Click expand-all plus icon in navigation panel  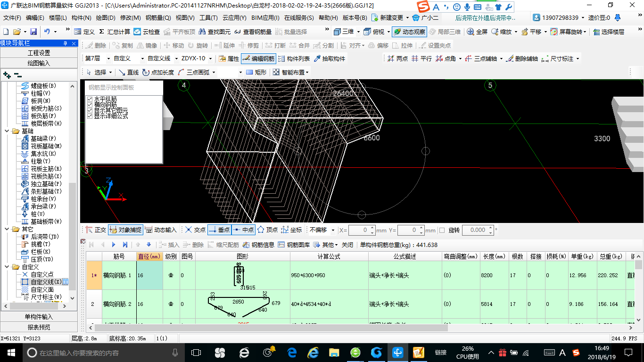(7, 75)
